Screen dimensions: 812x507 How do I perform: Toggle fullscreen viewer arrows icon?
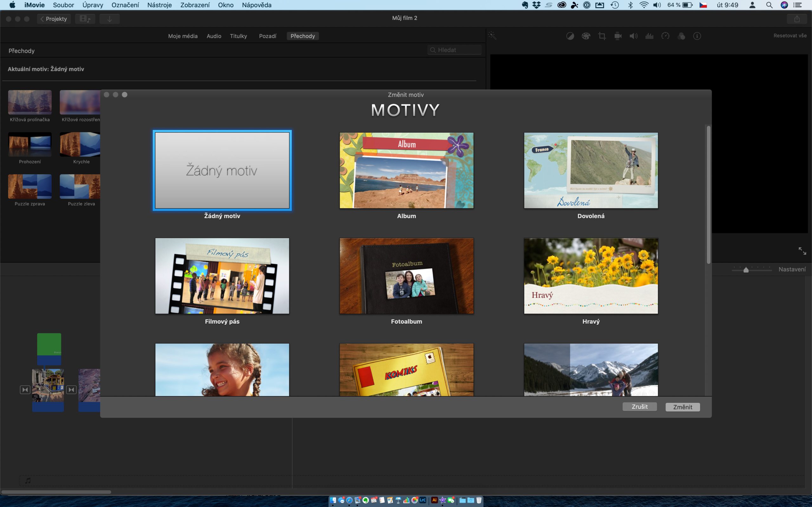802,251
